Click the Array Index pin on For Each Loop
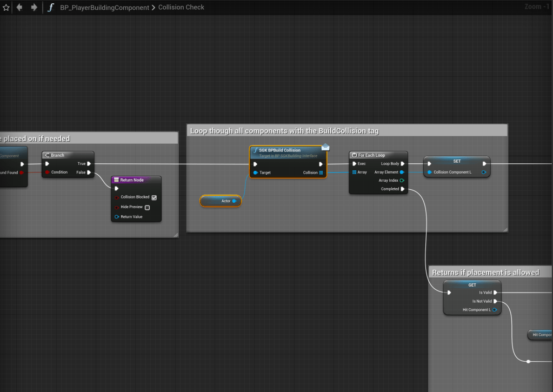553x392 pixels. pos(402,181)
